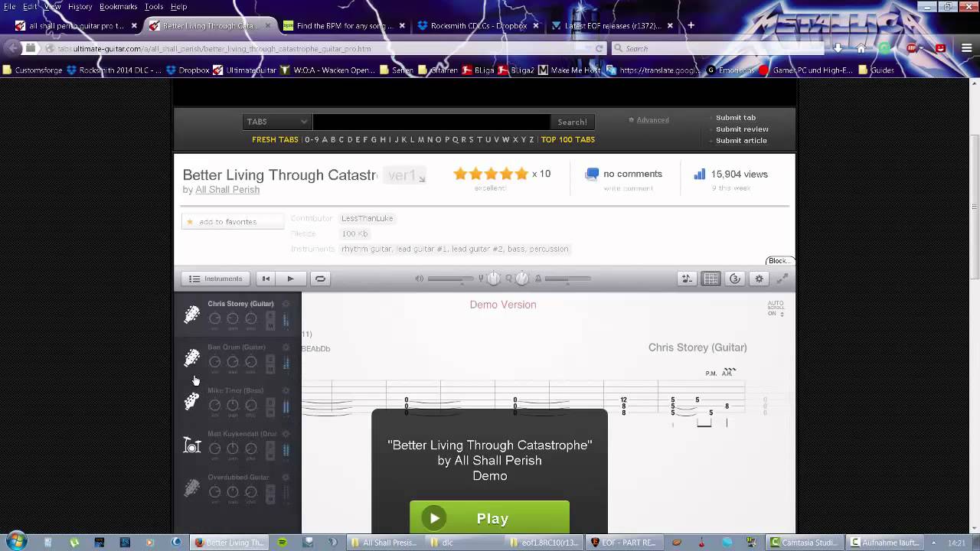Switch to Latest EOF releases tab
Screen dimensions: 980x551
[612, 25]
